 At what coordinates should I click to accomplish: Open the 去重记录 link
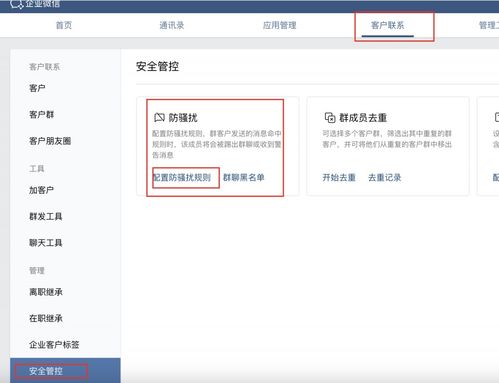pos(385,178)
